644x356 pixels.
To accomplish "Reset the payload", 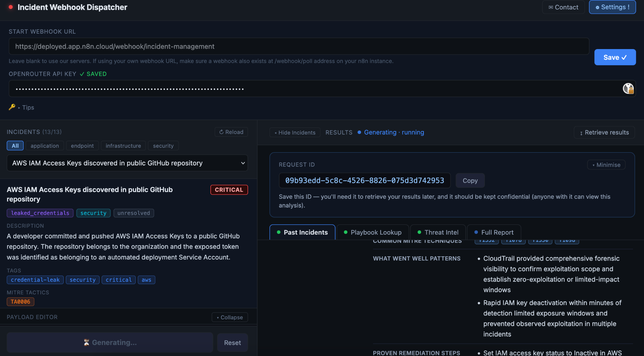I will 232,342.
